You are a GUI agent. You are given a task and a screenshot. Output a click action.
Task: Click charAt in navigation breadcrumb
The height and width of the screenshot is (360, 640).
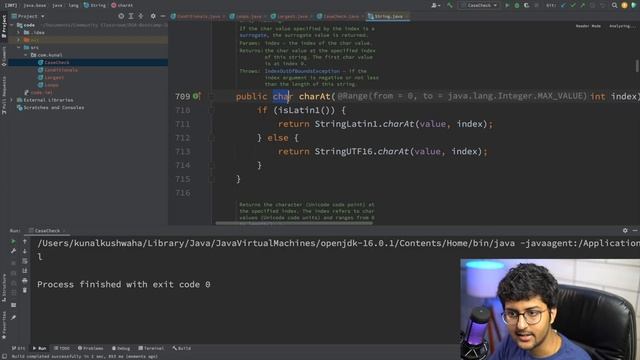[122, 5]
